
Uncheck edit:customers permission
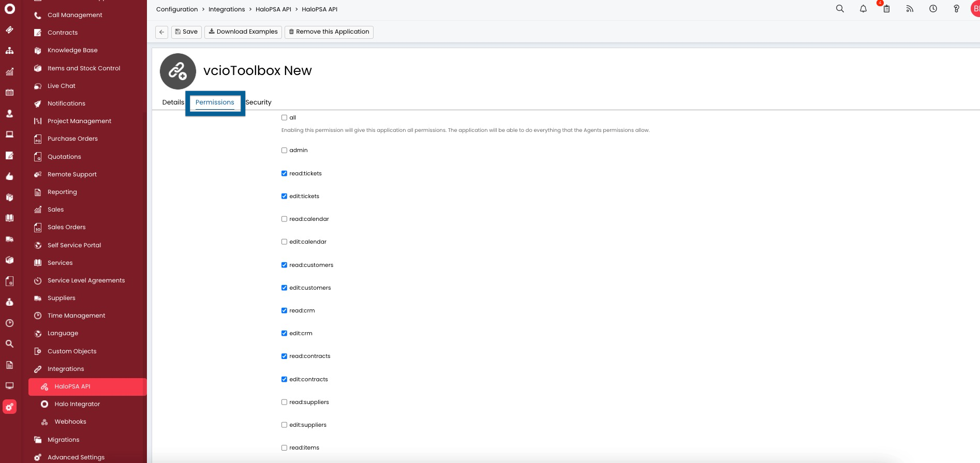click(x=284, y=288)
